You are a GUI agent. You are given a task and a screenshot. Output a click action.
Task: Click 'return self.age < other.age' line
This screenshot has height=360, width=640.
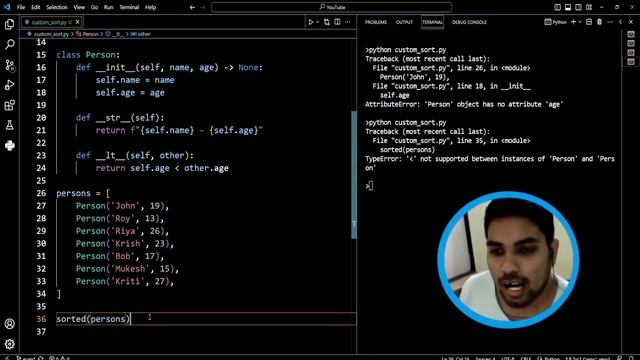click(x=162, y=168)
